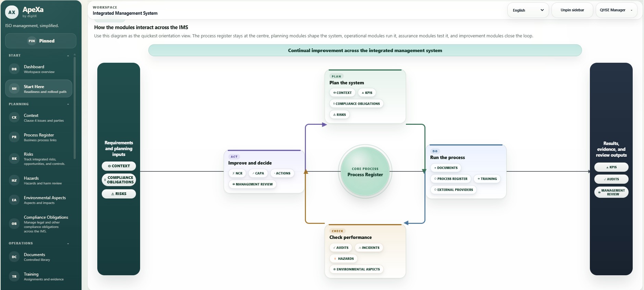Click KPIS chip in Plan the system
Viewport: 644px width, 290px height.
367,93
